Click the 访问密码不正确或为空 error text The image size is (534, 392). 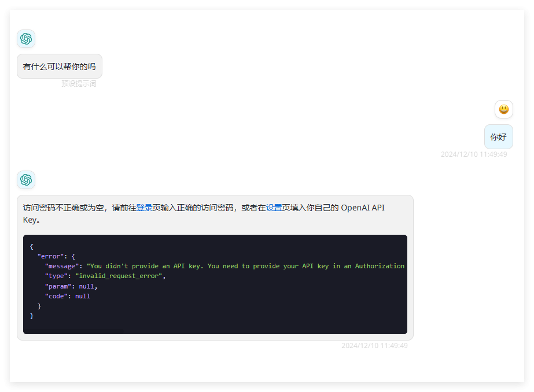click(64, 208)
